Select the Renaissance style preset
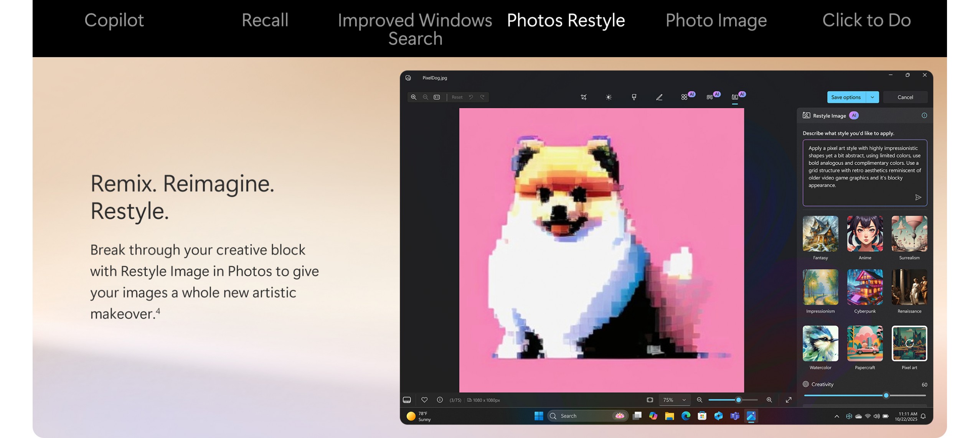Screen dimensions: 980x438 (909, 287)
